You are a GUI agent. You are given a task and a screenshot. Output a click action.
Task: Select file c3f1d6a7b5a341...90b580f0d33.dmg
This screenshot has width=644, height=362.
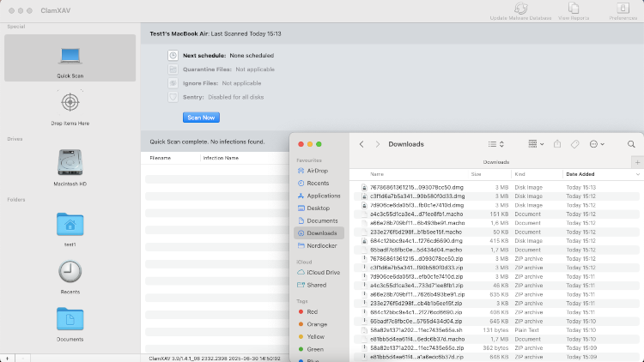498,196
